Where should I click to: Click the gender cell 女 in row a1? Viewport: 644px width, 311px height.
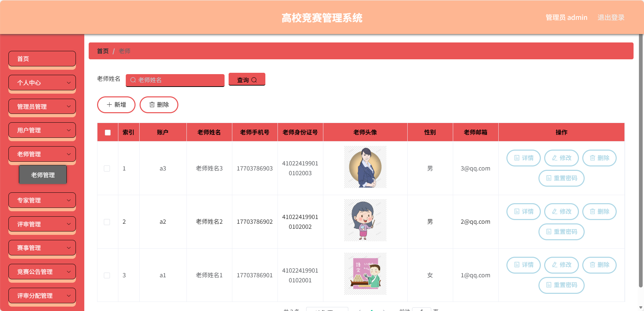(430, 275)
